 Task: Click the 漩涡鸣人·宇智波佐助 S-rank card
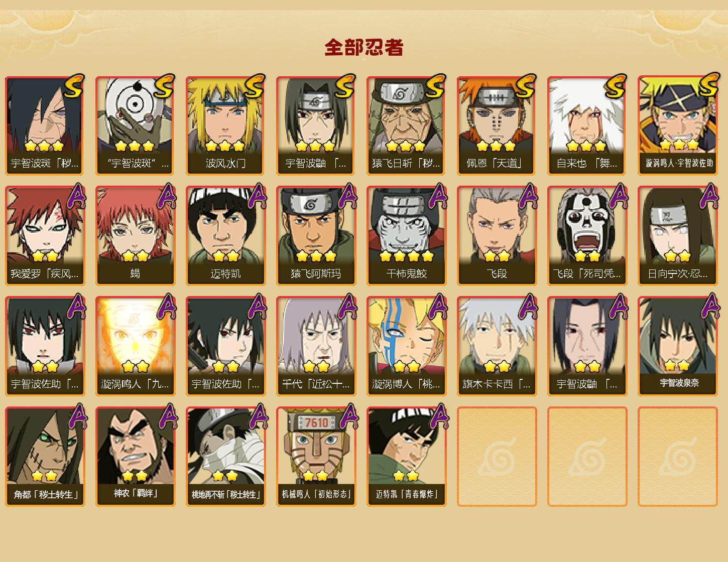click(677, 125)
